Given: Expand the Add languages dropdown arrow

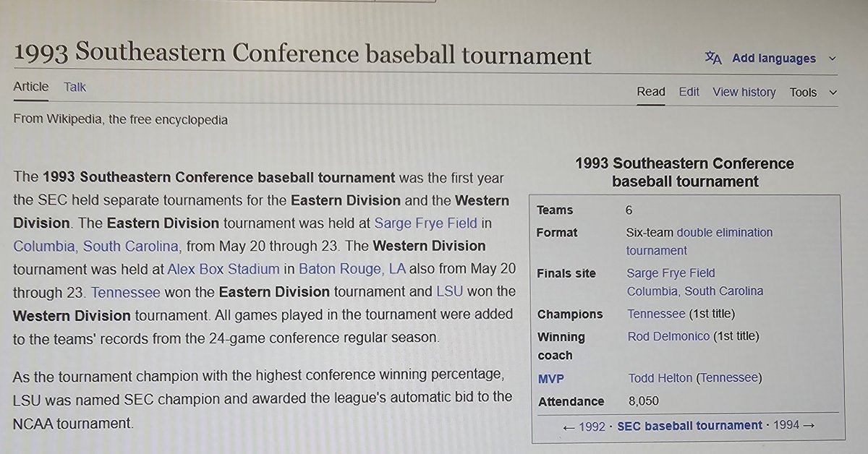Looking at the screenshot, I should click(833, 59).
